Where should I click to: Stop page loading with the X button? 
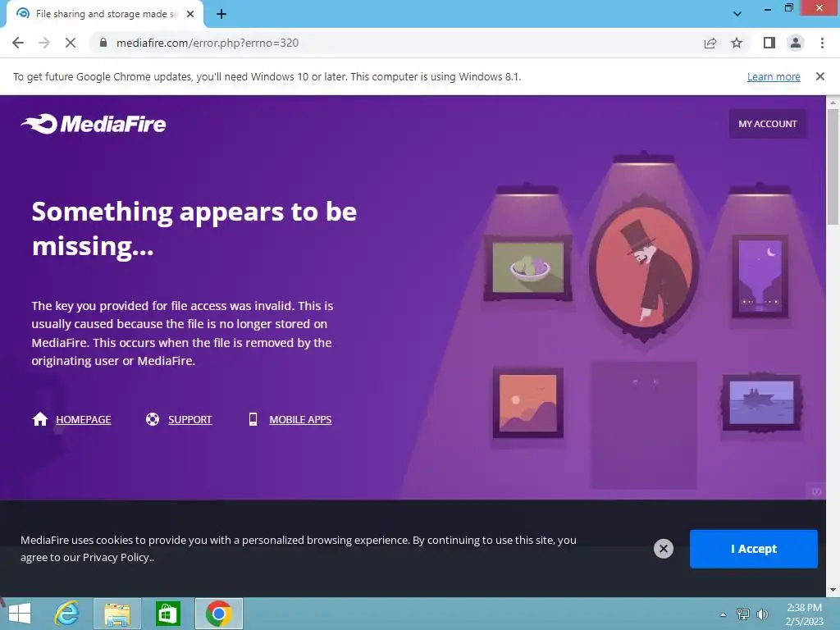(71, 43)
